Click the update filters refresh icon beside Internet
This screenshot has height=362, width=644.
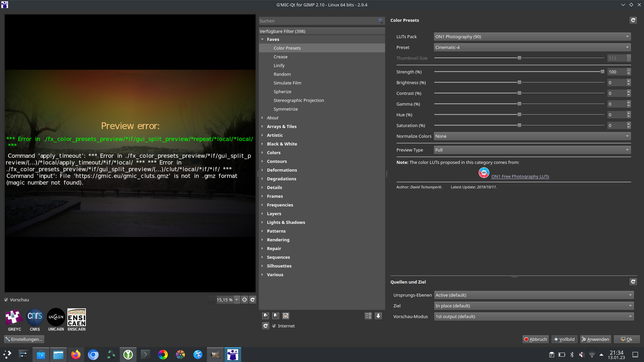(266, 326)
